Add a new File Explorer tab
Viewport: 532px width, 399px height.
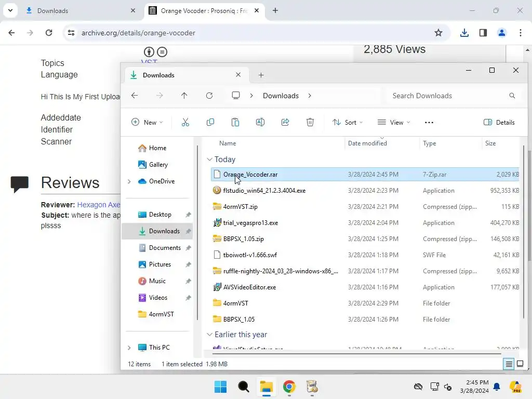(x=261, y=75)
